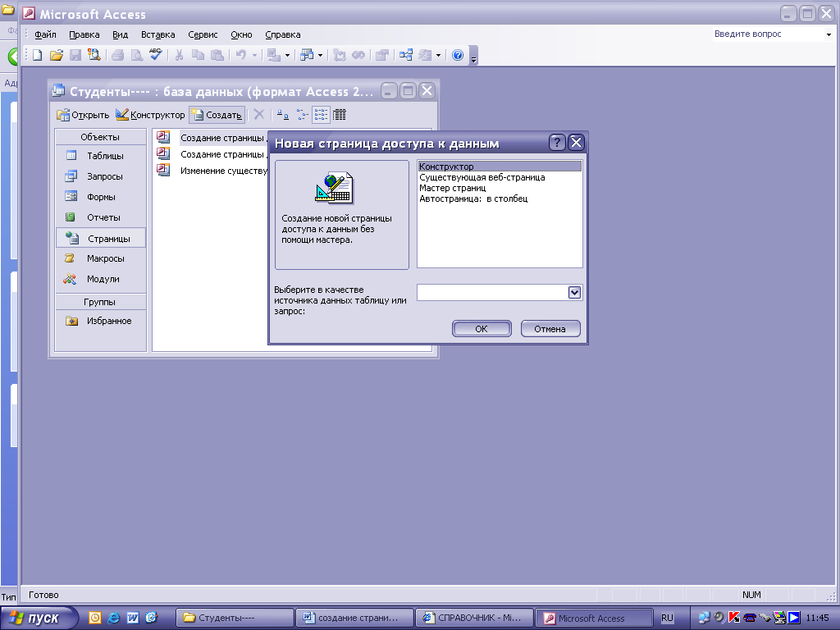Click the New object icon

(x=426, y=55)
